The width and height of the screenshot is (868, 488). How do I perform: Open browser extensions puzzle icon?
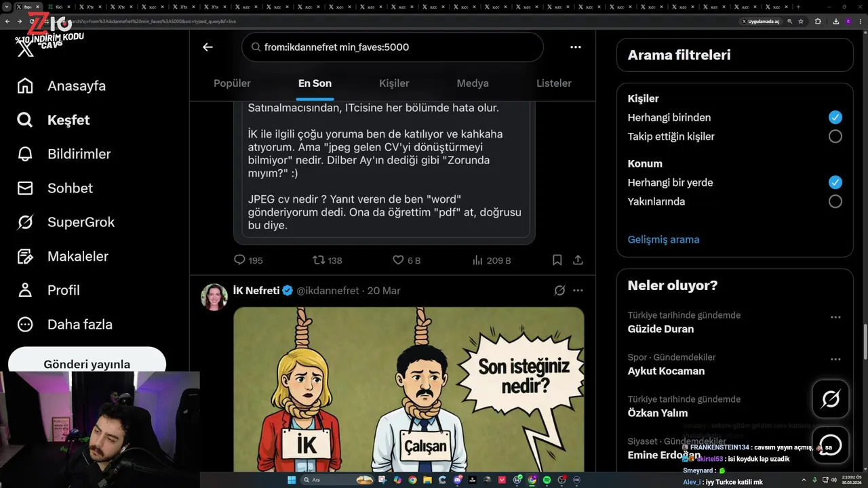(x=818, y=21)
